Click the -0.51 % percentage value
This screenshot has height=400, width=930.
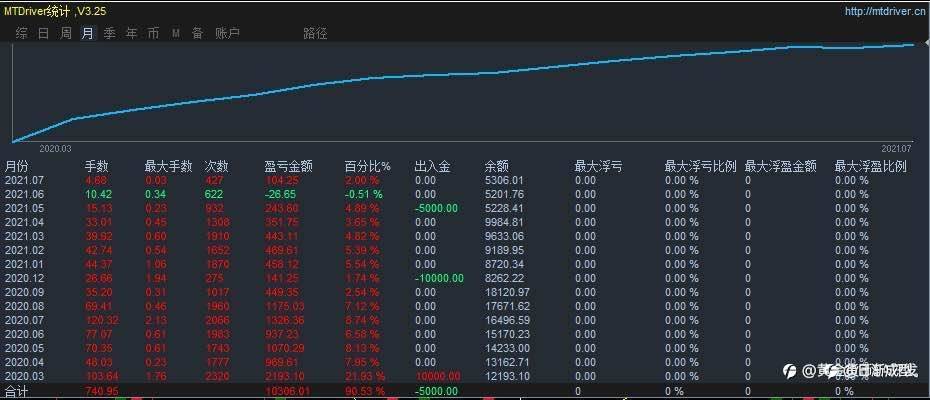[x=364, y=194]
